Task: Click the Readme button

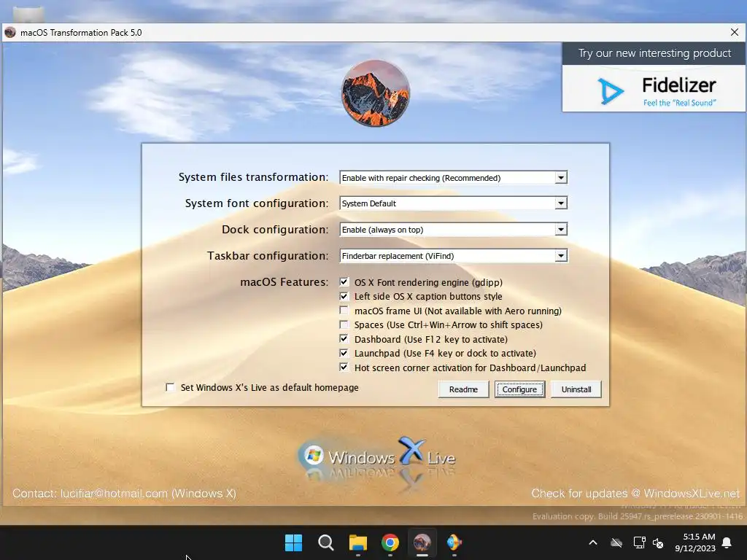Action: click(x=463, y=389)
